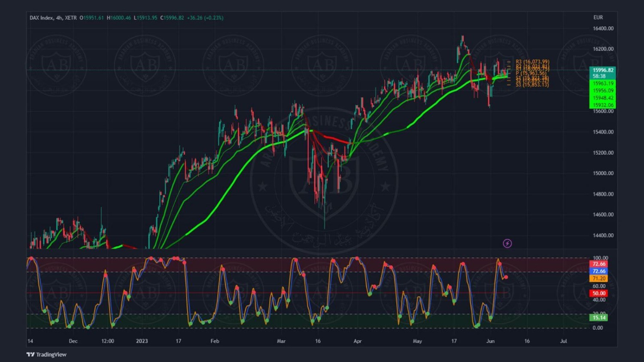Click the green 15.14 oscillator label
The width and height of the screenshot is (644, 362).
click(598, 317)
